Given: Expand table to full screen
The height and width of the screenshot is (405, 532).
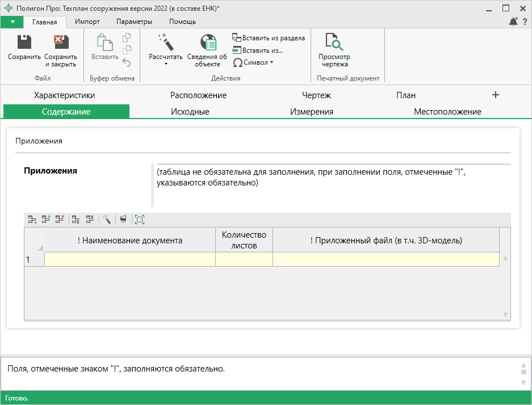Looking at the screenshot, I should pyautogui.click(x=140, y=219).
